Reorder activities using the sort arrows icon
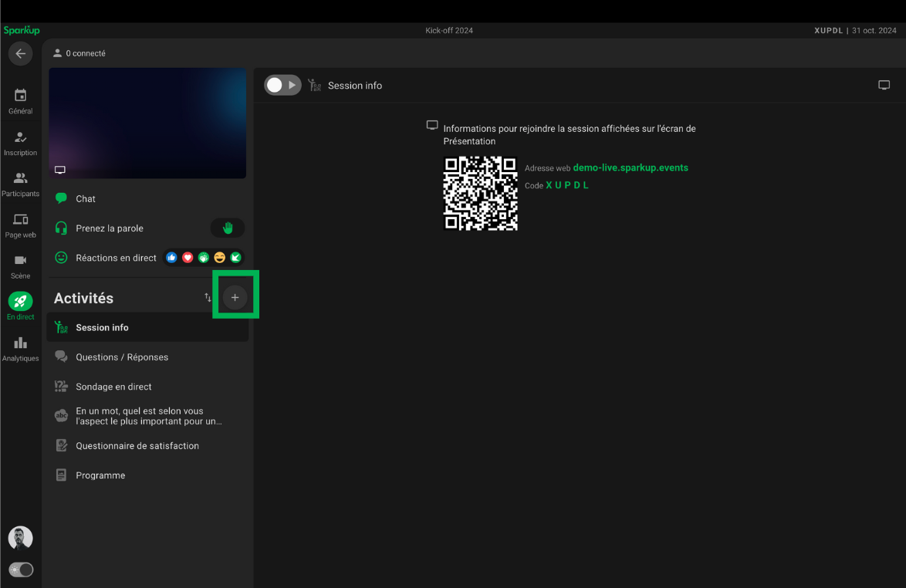 [208, 298]
